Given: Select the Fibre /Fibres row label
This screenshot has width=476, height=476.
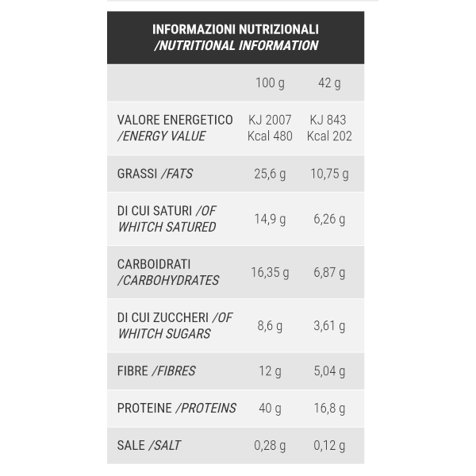Looking at the screenshot, I should 156,370.
